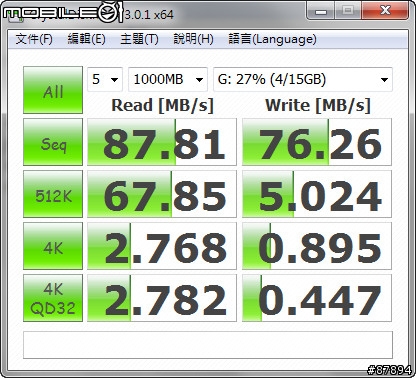The width and height of the screenshot is (416, 378).
Task: Close the benchmark window
Action: point(385,10)
